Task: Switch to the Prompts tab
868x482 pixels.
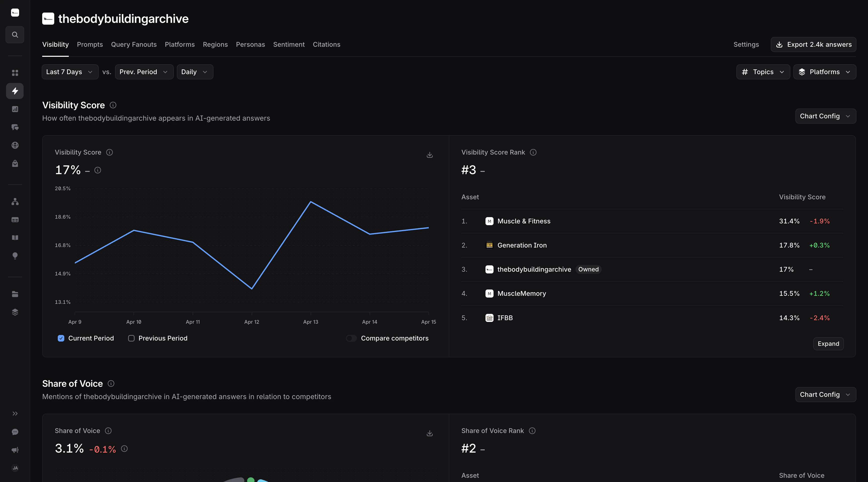Action: click(90, 44)
